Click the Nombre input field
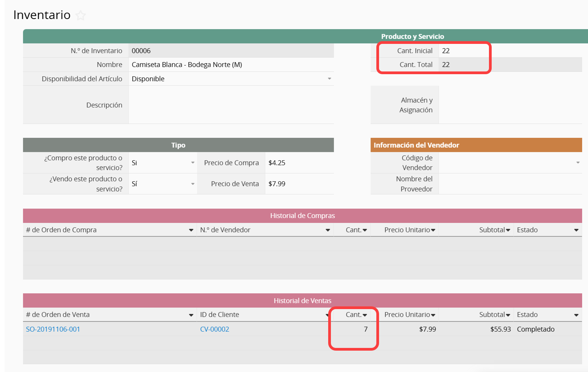The width and height of the screenshot is (588, 372). pyautogui.click(x=231, y=65)
